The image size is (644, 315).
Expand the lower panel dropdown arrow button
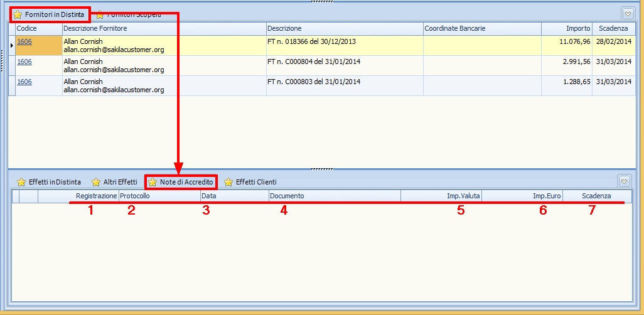[x=624, y=181]
